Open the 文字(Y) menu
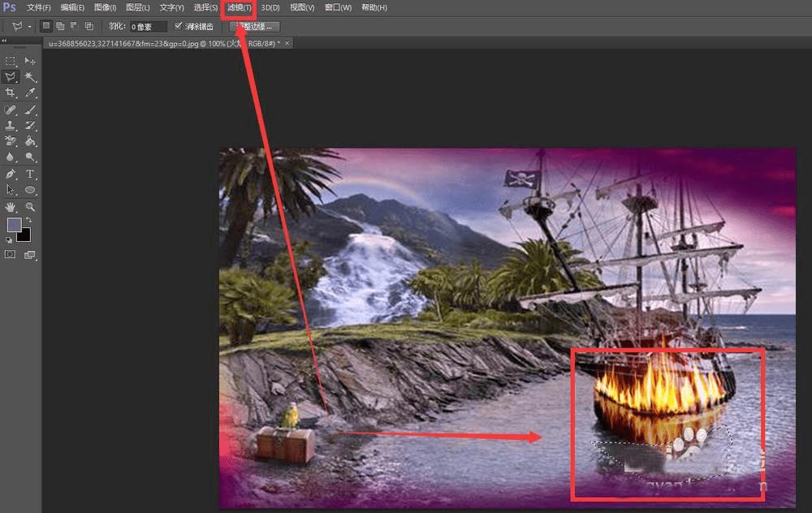Viewport: 812px width, 513px height. tap(171, 8)
